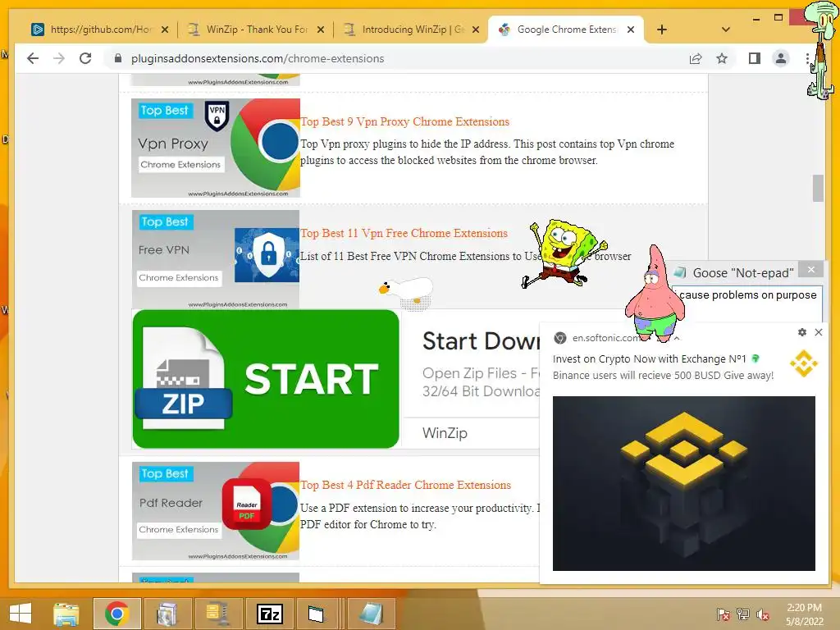Open Action Center flag tray icon

723,614
